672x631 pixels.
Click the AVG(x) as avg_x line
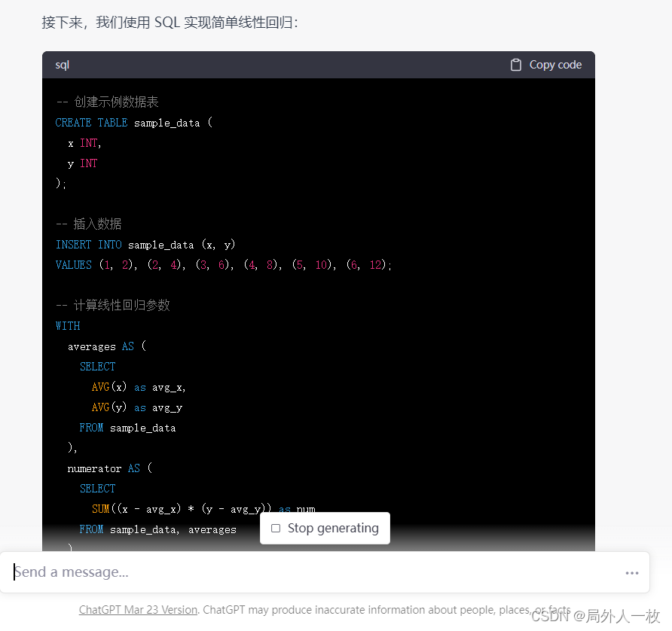(x=139, y=387)
